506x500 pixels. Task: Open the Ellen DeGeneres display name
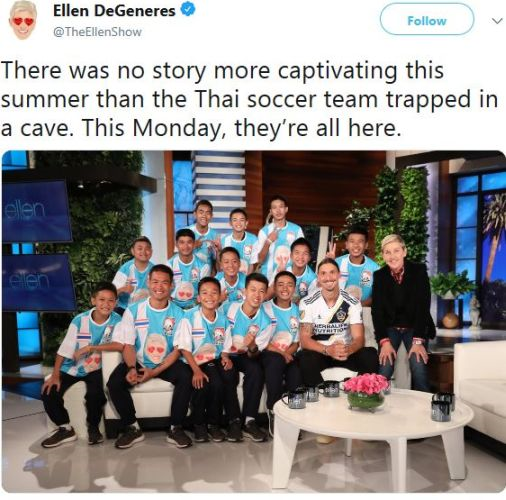(114, 11)
